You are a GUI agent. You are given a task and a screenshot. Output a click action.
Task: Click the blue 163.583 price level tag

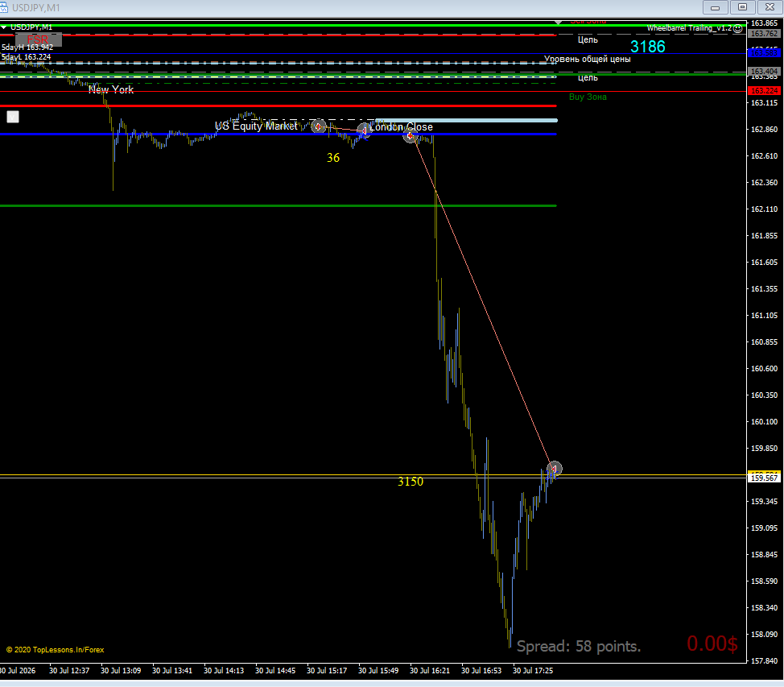tap(764, 52)
